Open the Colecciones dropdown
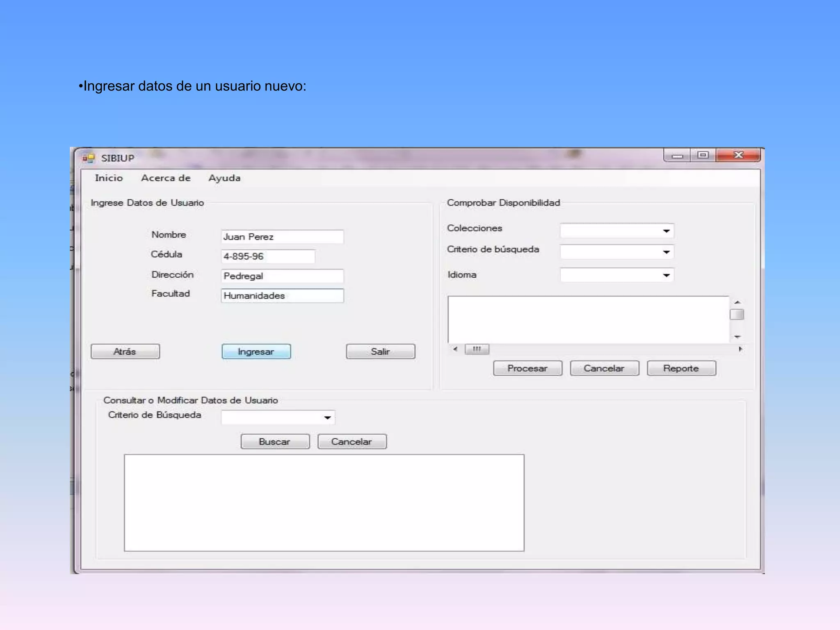 tap(666, 231)
